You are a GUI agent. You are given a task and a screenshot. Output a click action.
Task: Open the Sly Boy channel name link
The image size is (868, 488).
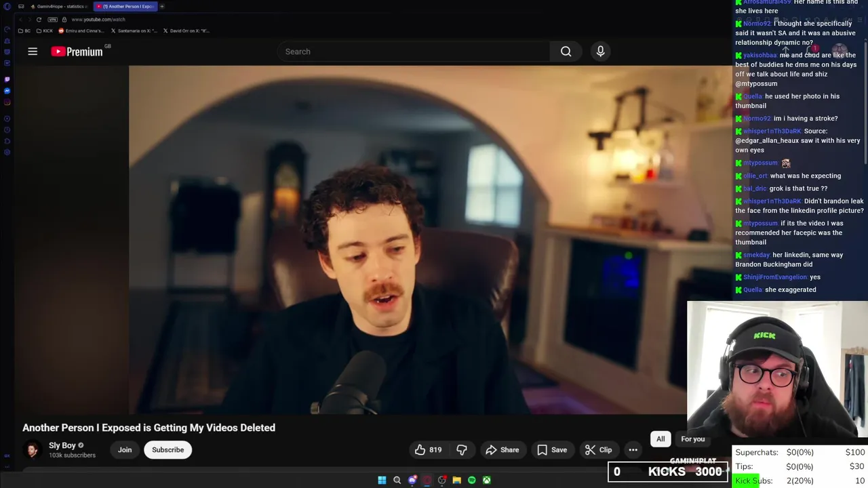62,445
